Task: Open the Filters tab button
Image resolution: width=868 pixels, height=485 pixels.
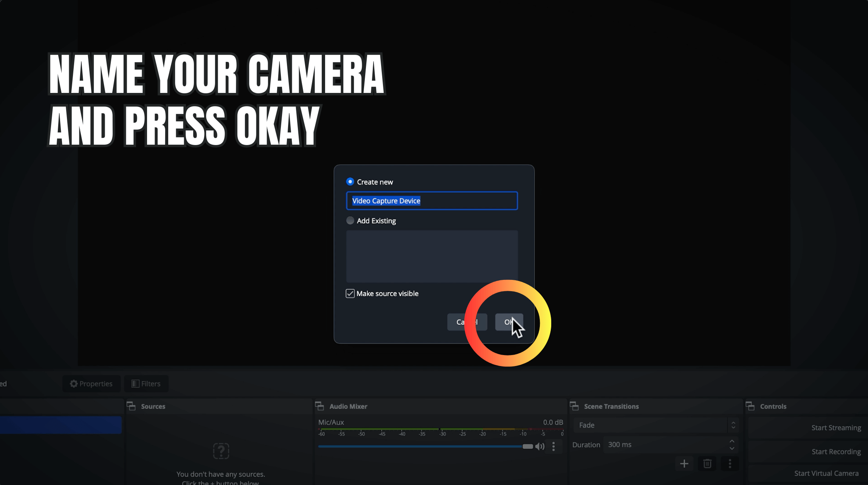Action: click(x=146, y=384)
